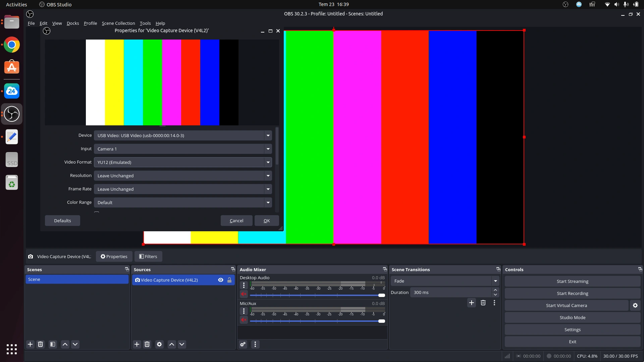
Task: Open Desktop Audio three-dot options
Action: pos(244,285)
